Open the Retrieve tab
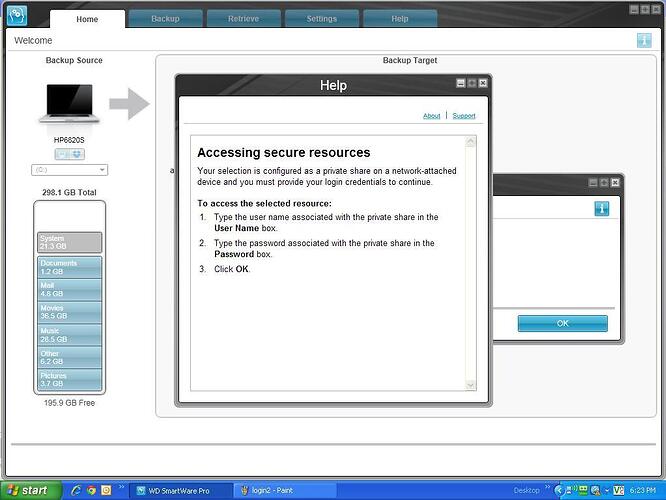666x500 pixels. 243,19
